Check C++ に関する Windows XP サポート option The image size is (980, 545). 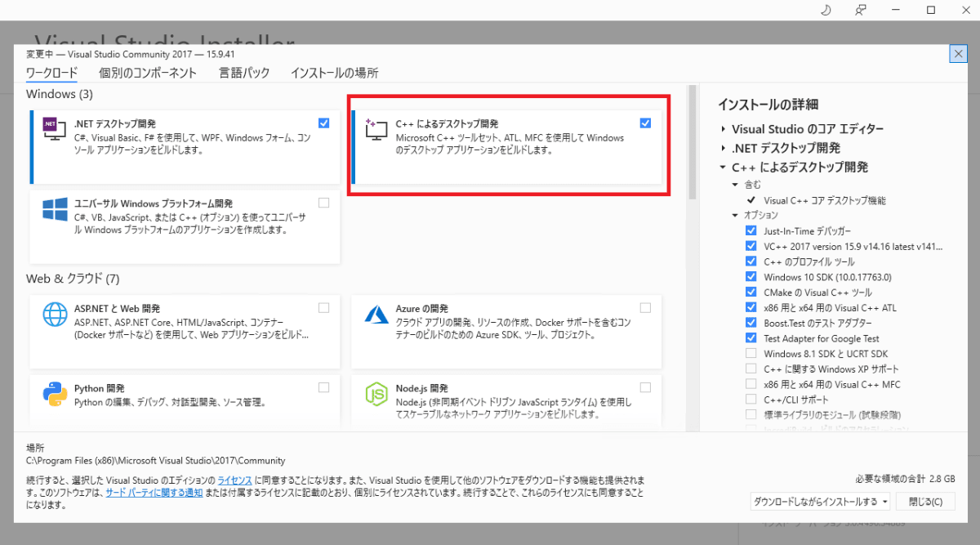click(751, 369)
